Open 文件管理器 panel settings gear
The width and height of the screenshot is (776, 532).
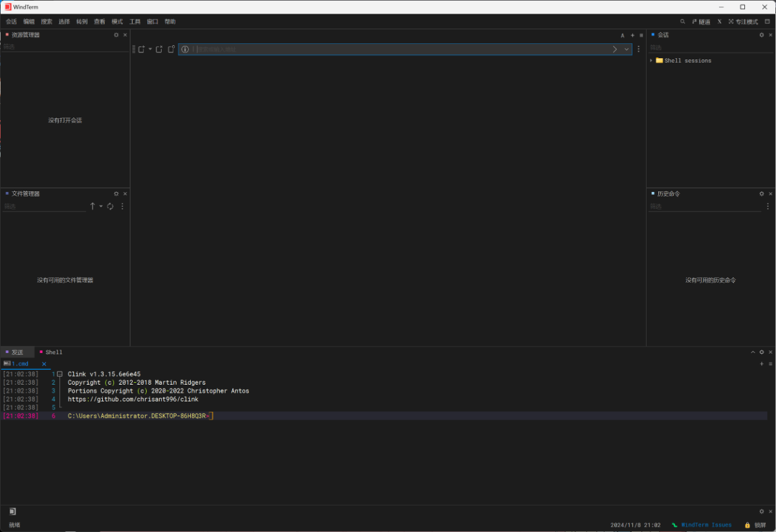(x=116, y=194)
